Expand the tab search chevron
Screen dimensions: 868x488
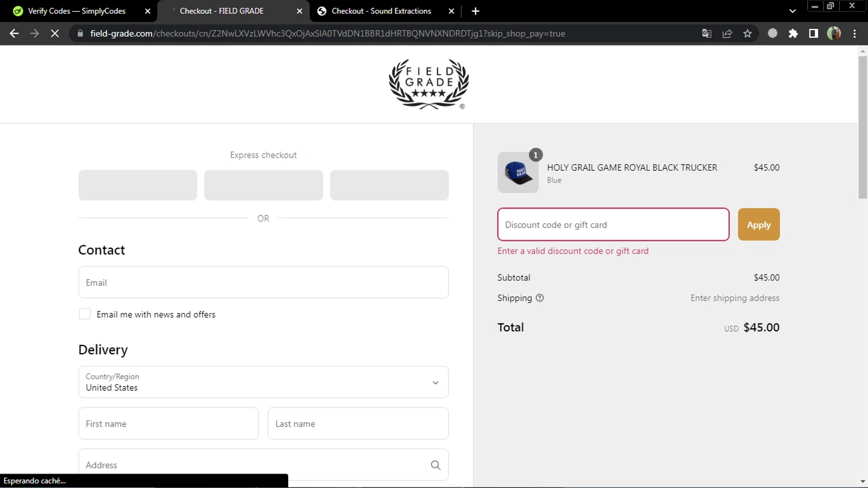tap(793, 11)
